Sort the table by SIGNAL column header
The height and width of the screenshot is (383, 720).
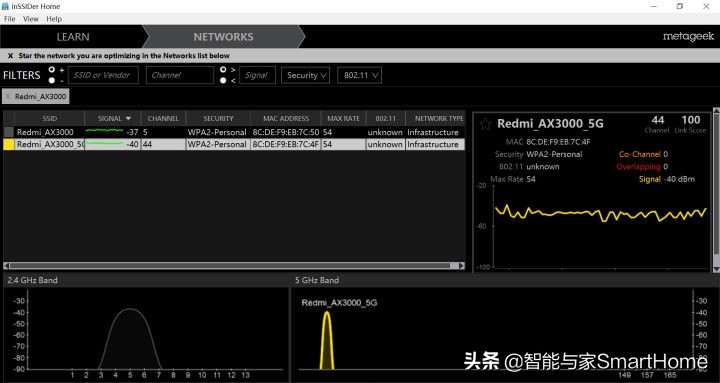pos(112,118)
